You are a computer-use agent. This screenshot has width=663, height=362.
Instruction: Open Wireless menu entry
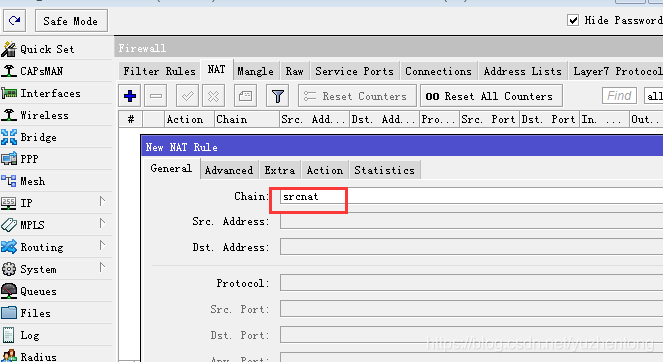35,115
